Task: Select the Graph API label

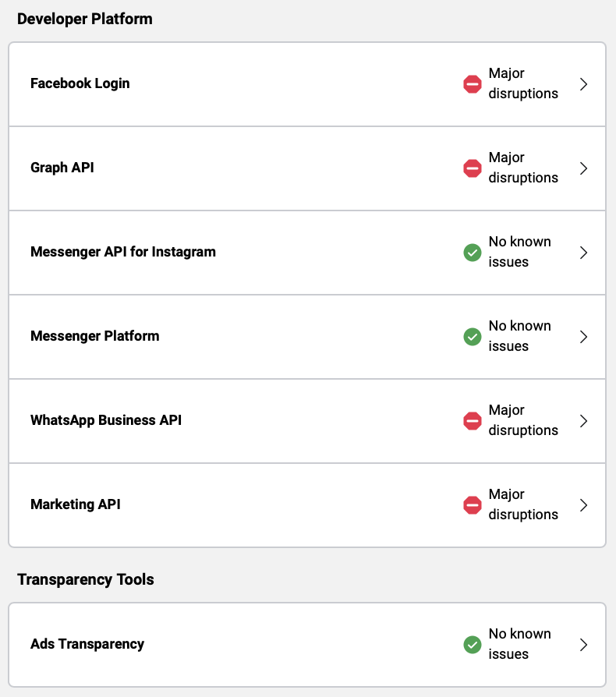Action: [62, 168]
